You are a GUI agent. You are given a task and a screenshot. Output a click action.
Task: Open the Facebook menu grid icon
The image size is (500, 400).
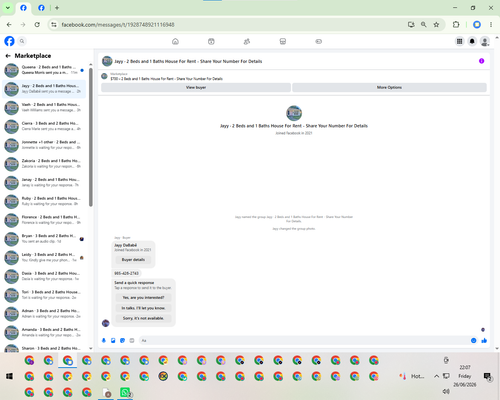tap(459, 41)
